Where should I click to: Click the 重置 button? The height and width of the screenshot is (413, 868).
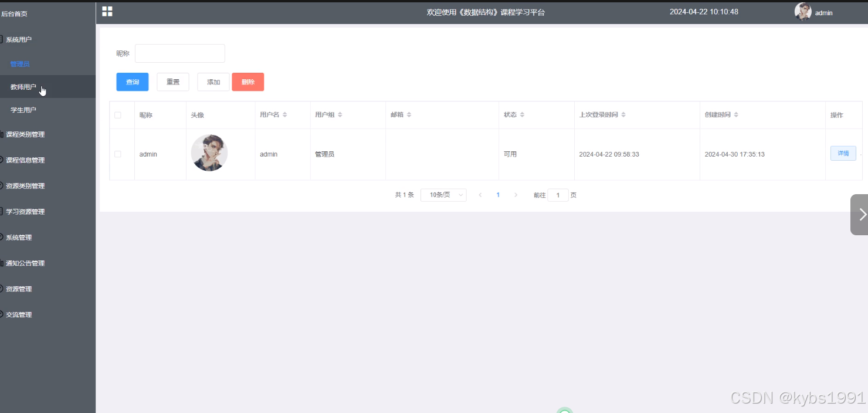(x=173, y=82)
